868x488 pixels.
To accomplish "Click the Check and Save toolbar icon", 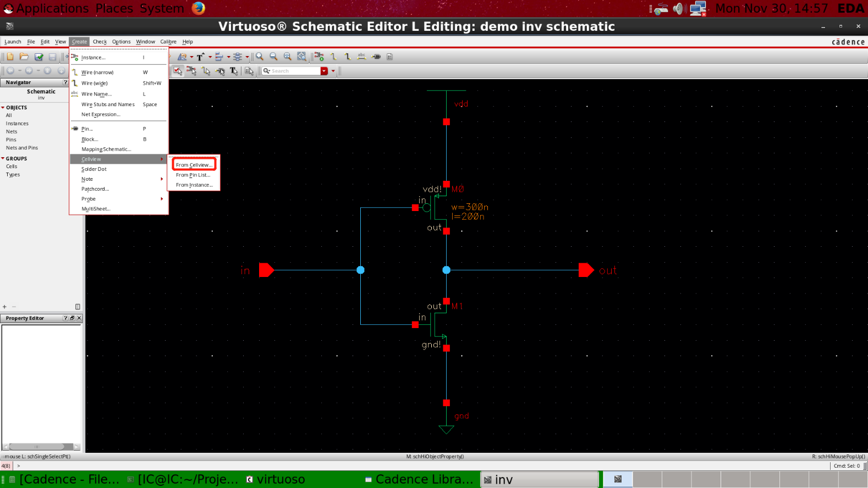I will point(39,57).
